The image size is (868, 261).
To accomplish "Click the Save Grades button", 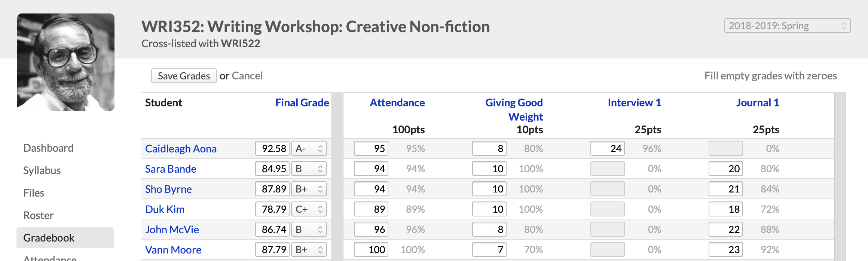I will (184, 76).
